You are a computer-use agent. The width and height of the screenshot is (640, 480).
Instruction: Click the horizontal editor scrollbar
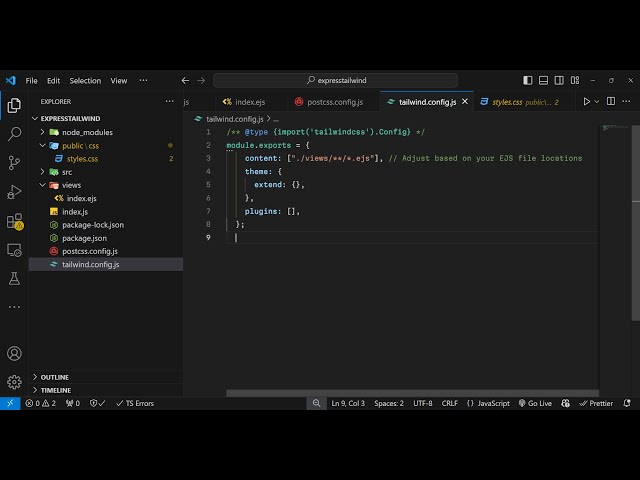coord(410,393)
